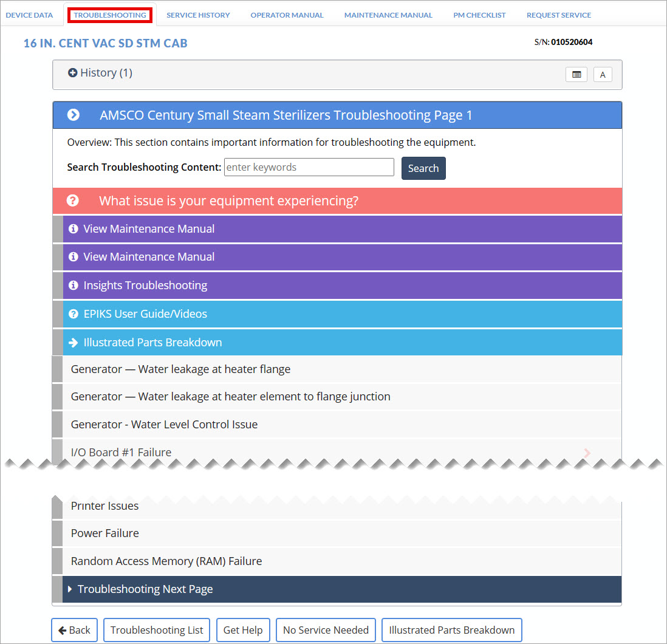Click the No Service Needed button
Screen dimensions: 667x644
click(326, 630)
